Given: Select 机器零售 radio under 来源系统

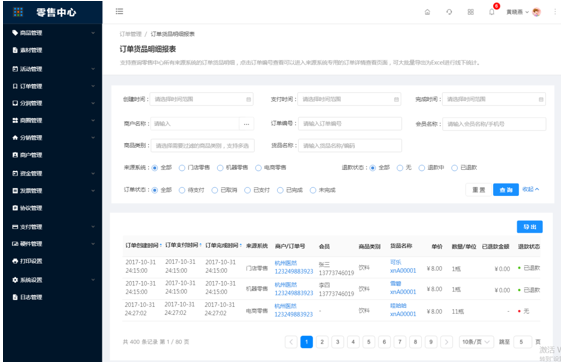Looking at the screenshot, I should (220, 168).
